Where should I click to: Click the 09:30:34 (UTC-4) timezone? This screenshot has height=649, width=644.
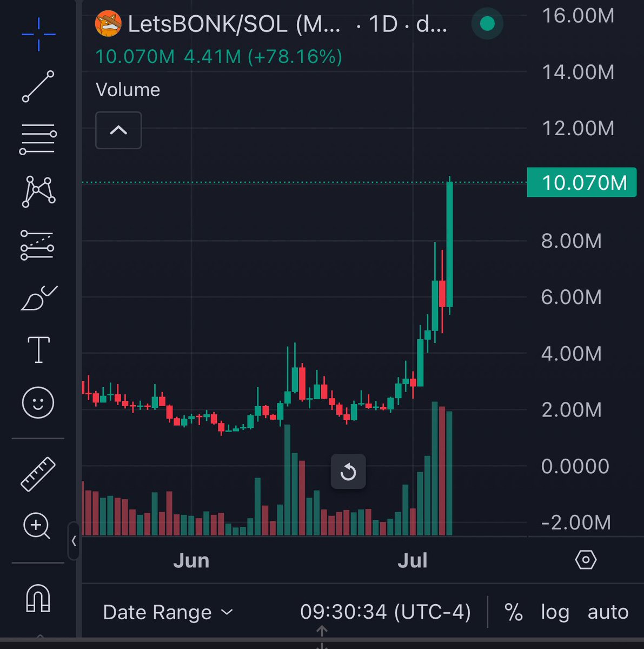[386, 612]
